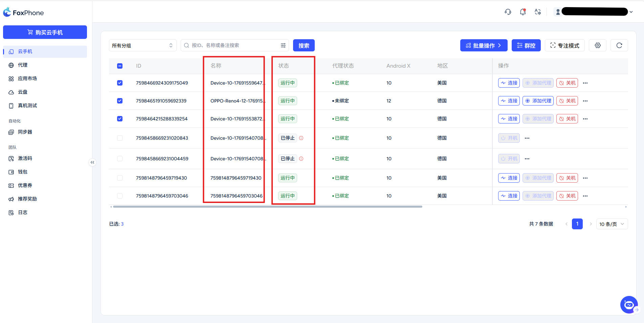Click the 购买云手机 button
Screen dimensions: 644x323
pos(45,32)
